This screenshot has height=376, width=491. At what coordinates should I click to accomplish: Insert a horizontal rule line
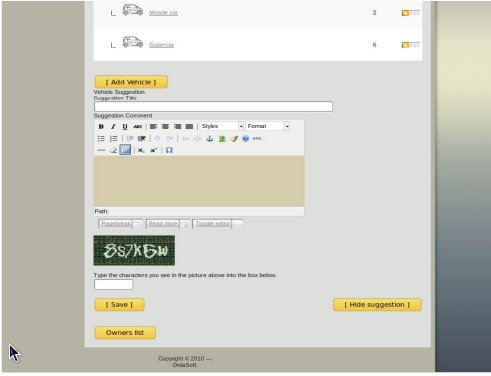click(x=101, y=151)
